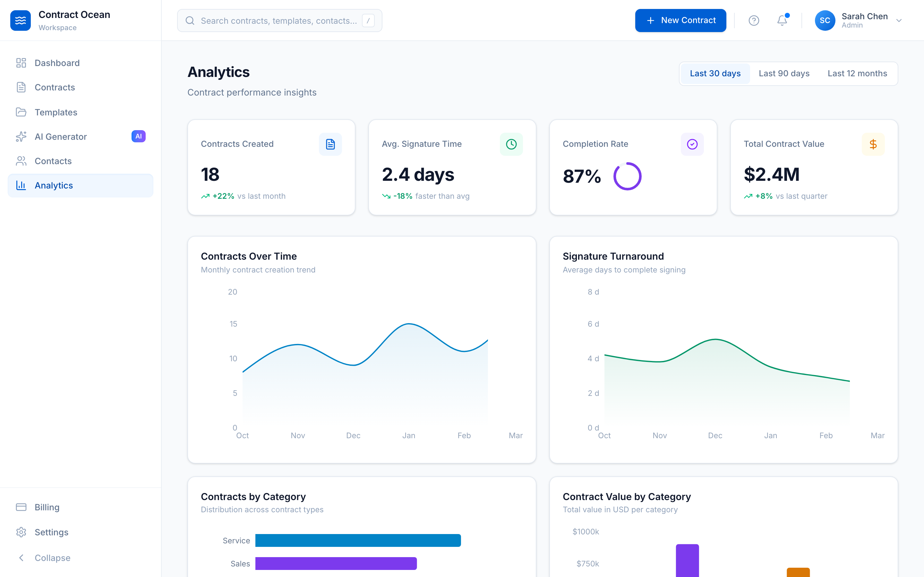Switch to Last 12 months view
Screen dimensions: 924x577
[x=857, y=73]
